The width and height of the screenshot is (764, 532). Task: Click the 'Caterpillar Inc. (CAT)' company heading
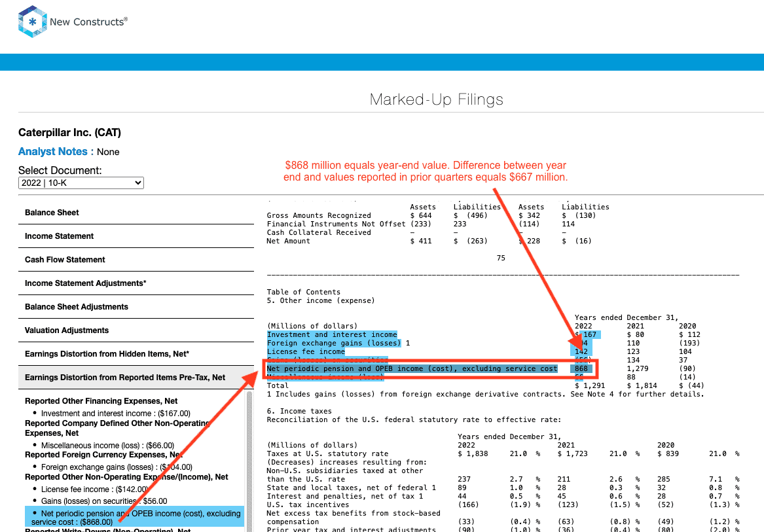click(x=69, y=133)
